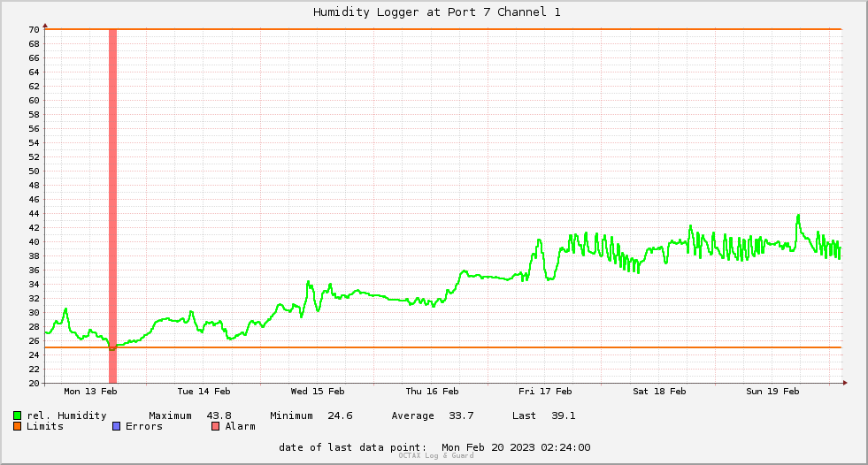This screenshot has height=465, width=868.
Task: Click the Maximum value 43.8
Action: (x=219, y=415)
